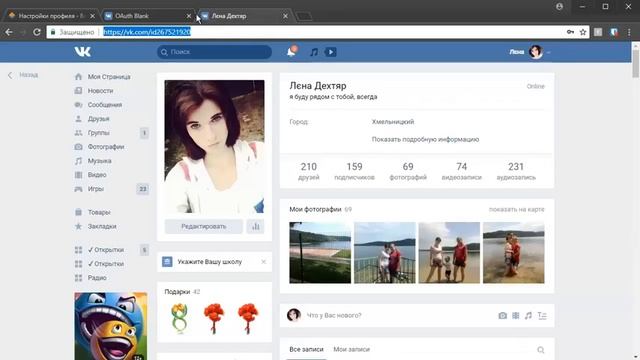The image size is (640, 360).
Task: Open 'Друзья' in the sidebar
Action: pos(98,119)
